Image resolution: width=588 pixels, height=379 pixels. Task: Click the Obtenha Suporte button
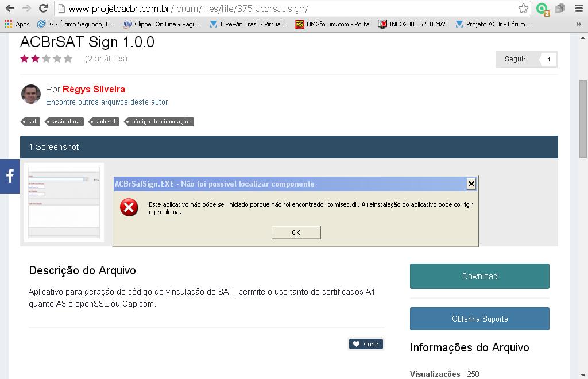[x=479, y=319]
